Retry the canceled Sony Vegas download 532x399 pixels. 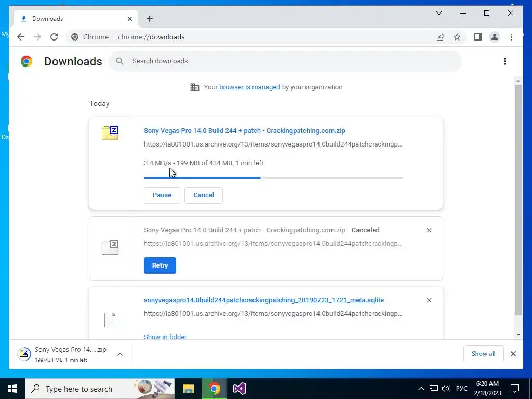pos(160,265)
